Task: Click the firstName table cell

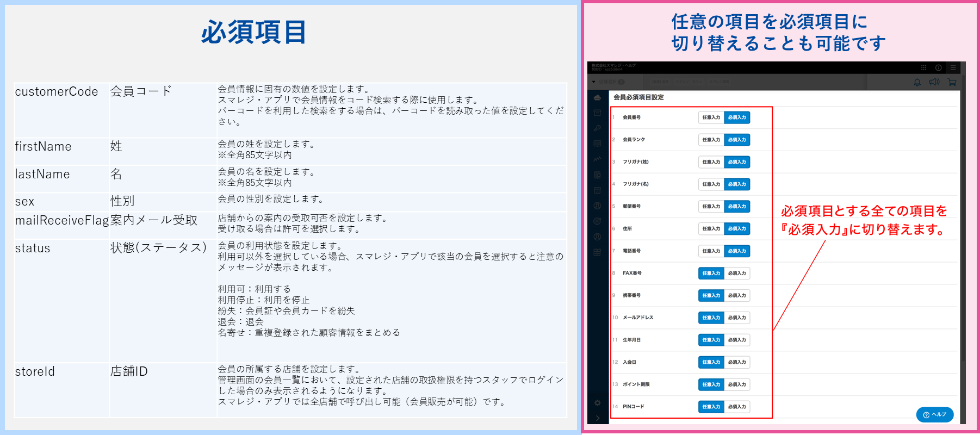Action: pos(61,152)
